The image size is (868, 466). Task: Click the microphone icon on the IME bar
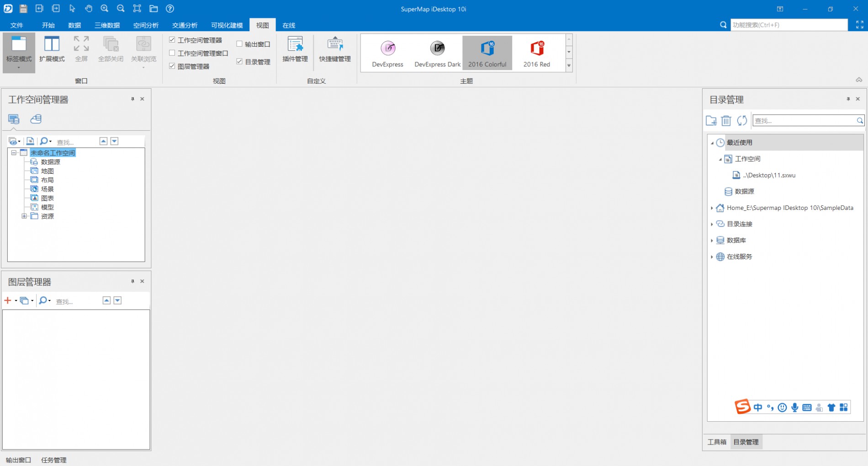click(x=795, y=407)
